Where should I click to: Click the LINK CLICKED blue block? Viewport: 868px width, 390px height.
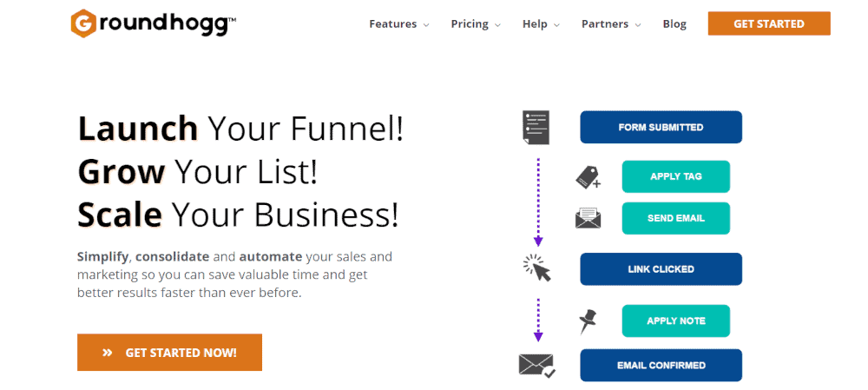(661, 269)
